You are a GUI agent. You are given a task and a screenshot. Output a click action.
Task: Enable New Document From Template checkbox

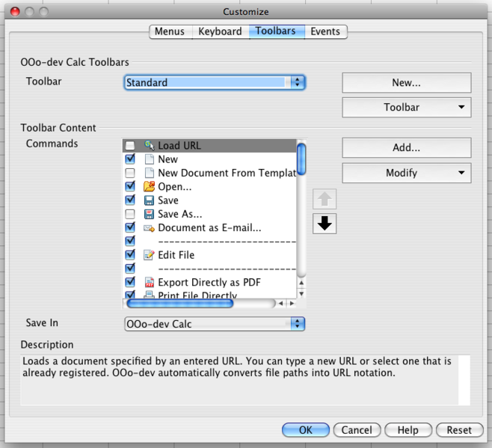coord(130,173)
